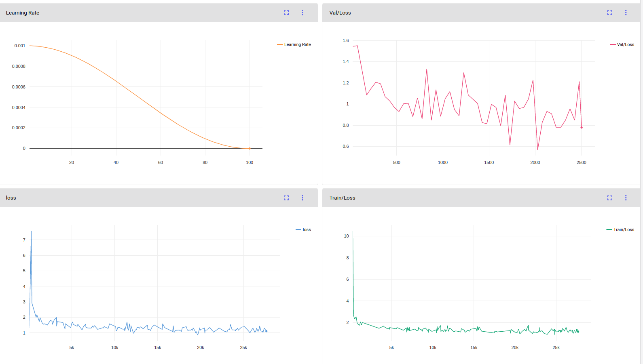Toggle Learning Rate series in legend

(x=294, y=44)
